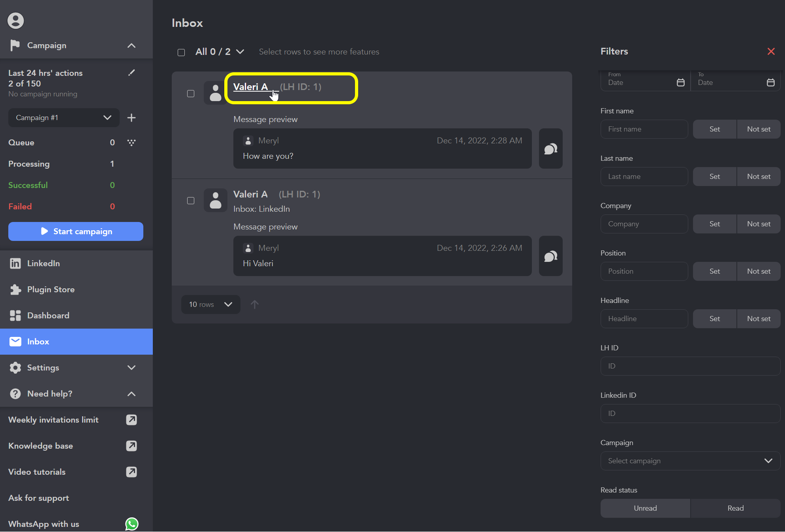Add a new campaign with plus icon
The height and width of the screenshot is (532, 785).
[131, 118]
